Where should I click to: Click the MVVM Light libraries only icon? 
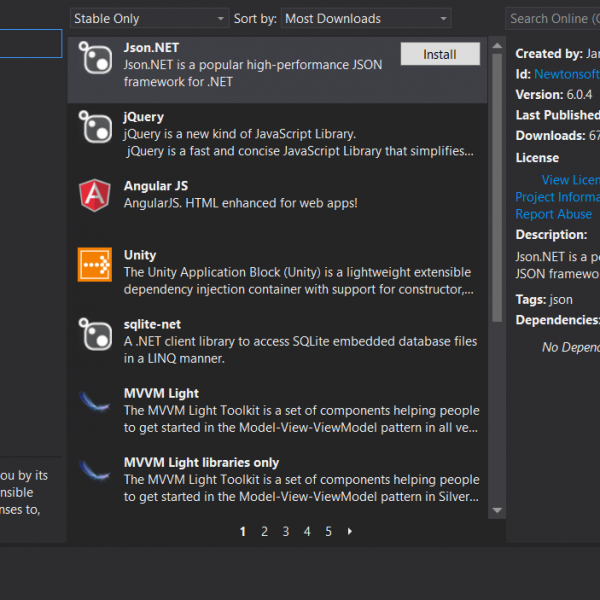click(x=95, y=470)
